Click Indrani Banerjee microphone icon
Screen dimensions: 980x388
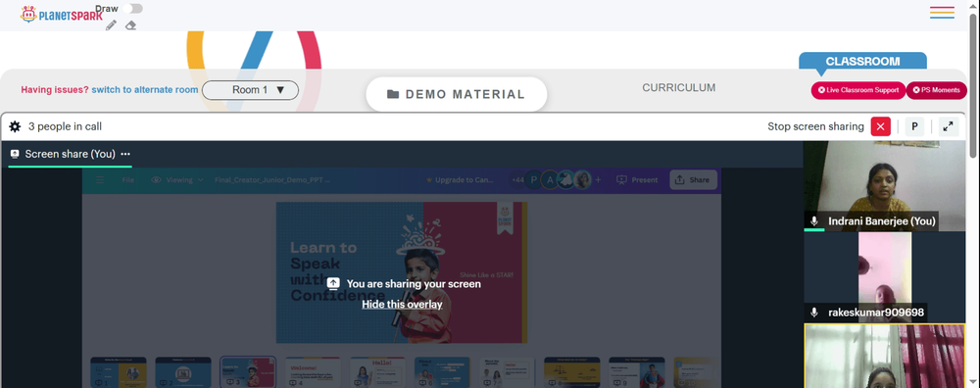click(x=814, y=221)
